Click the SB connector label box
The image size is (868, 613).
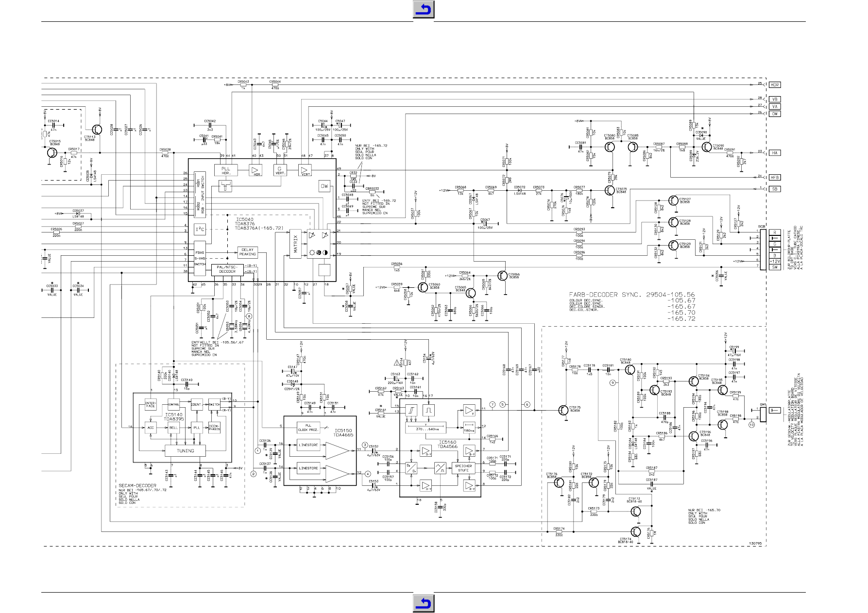774,189
